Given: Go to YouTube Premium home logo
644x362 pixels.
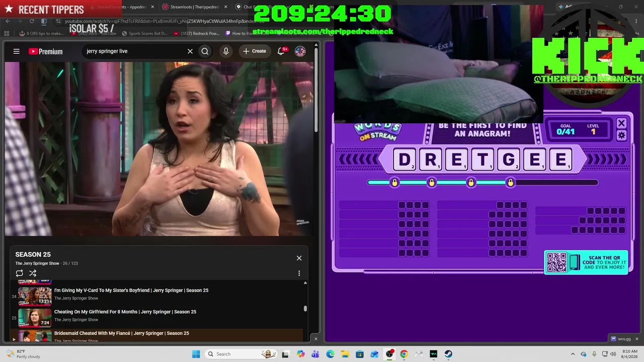Looking at the screenshot, I should pos(45,51).
